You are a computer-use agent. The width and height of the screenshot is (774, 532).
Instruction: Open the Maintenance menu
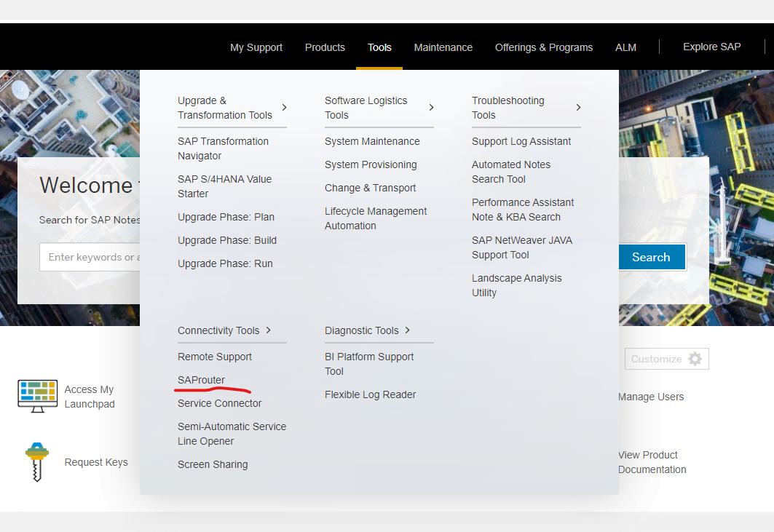pyautogui.click(x=443, y=47)
